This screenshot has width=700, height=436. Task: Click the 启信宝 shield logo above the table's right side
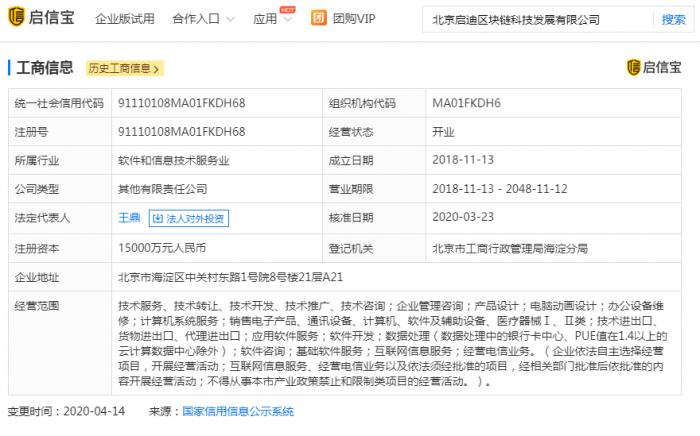tap(634, 67)
